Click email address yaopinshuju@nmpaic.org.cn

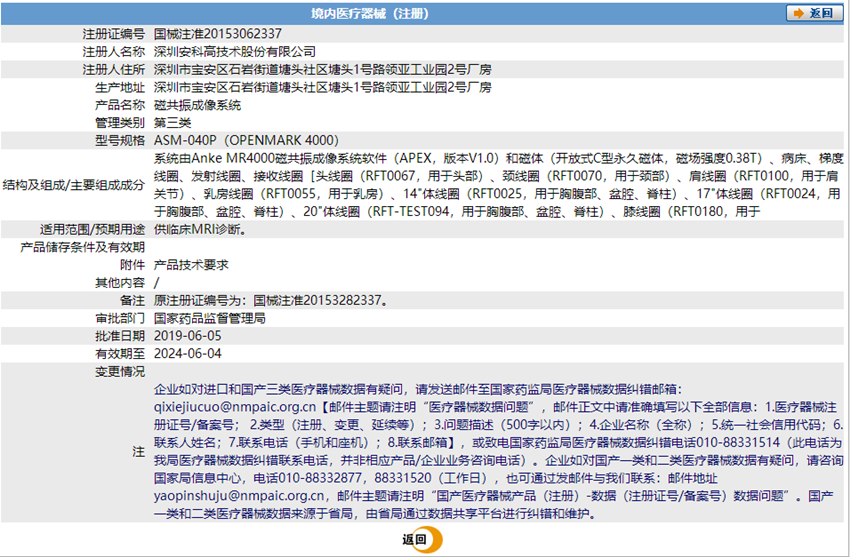pos(243,496)
